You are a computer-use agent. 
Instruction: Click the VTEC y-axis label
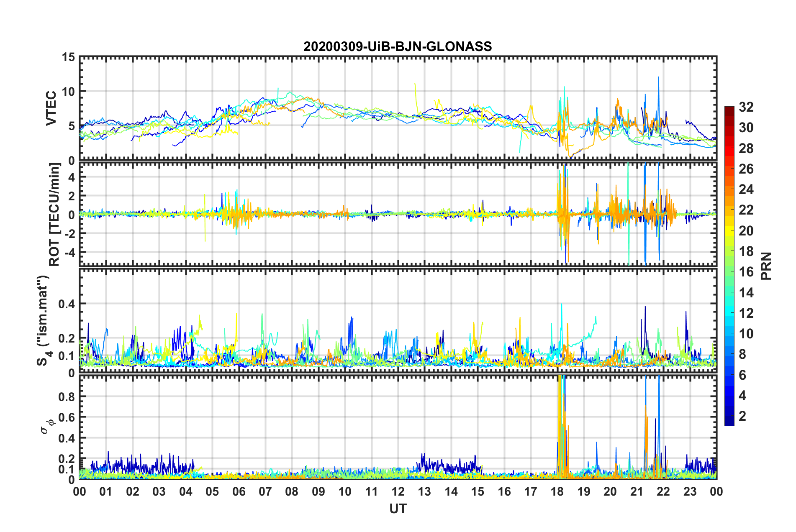[51, 108]
